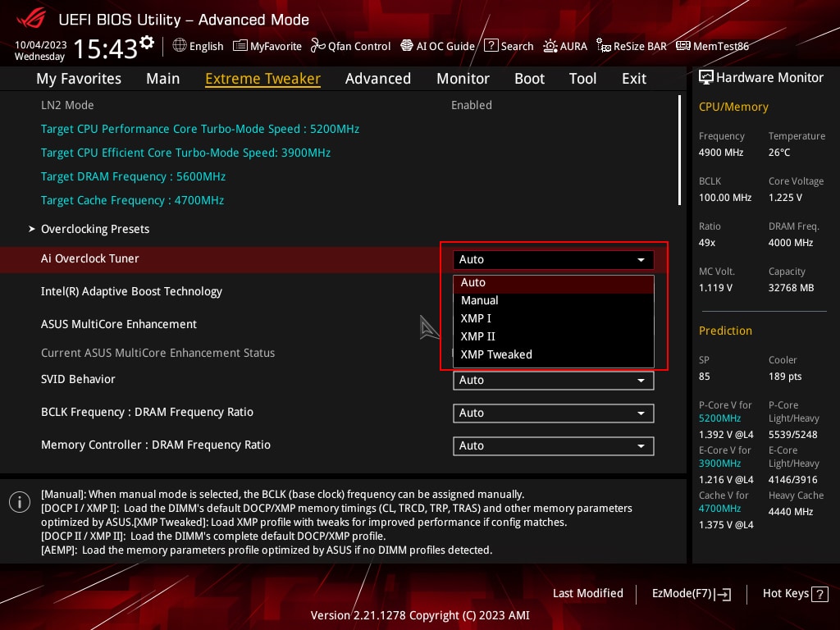Launch the AI OC Guide icon
The image size is (840, 630).
click(x=407, y=46)
